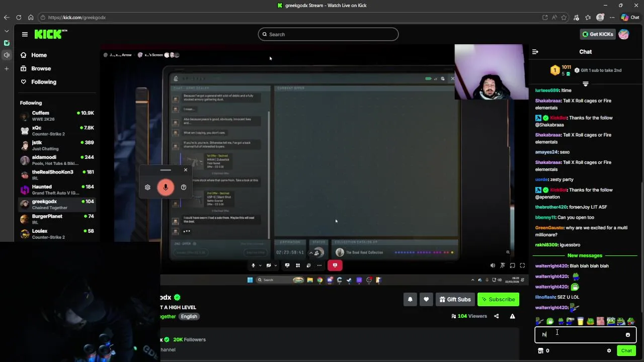Click the red disconnect button in call toolbar

click(x=335, y=265)
